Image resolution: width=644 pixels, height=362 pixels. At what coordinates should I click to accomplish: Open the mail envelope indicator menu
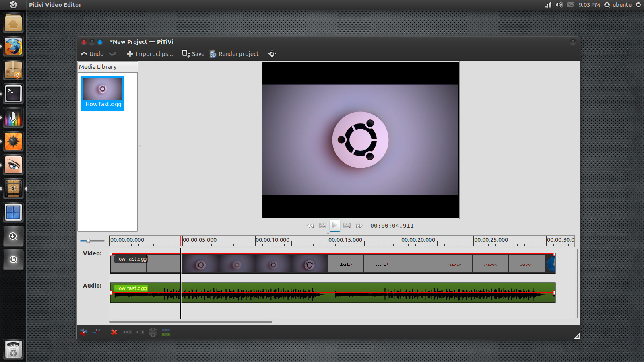pos(571,5)
